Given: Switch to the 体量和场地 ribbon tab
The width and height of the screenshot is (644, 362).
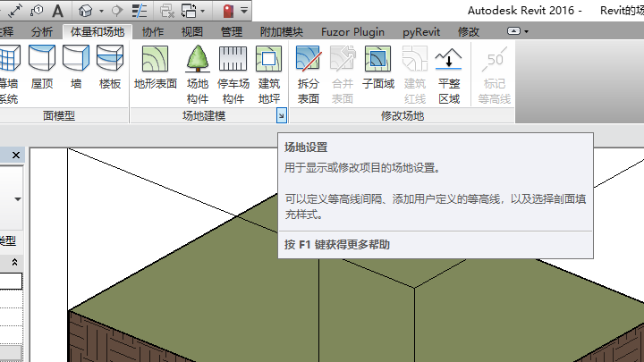Looking at the screenshot, I should click(x=97, y=31).
